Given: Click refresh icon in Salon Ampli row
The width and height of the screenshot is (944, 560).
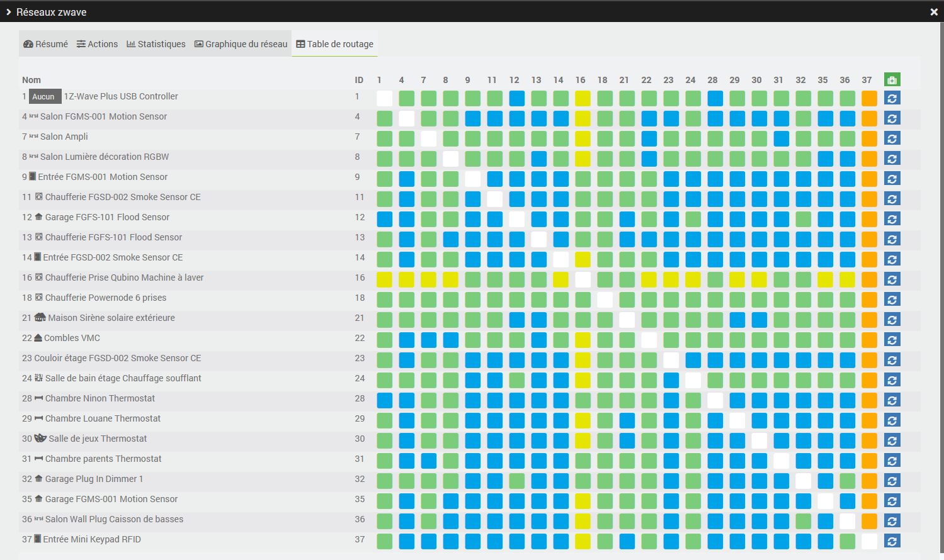Looking at the screenshot, I should click(892, 138).
